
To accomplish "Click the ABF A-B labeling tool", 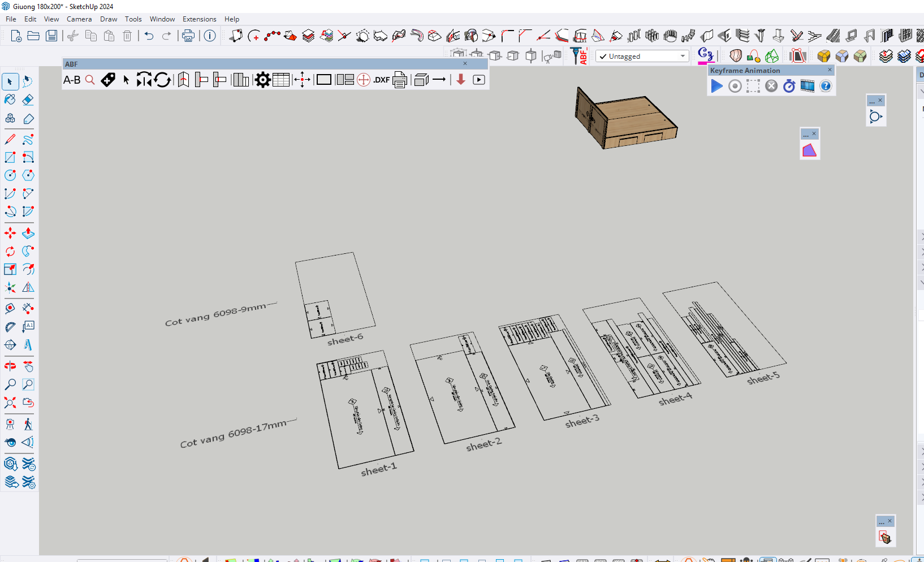I will [72, 80].
